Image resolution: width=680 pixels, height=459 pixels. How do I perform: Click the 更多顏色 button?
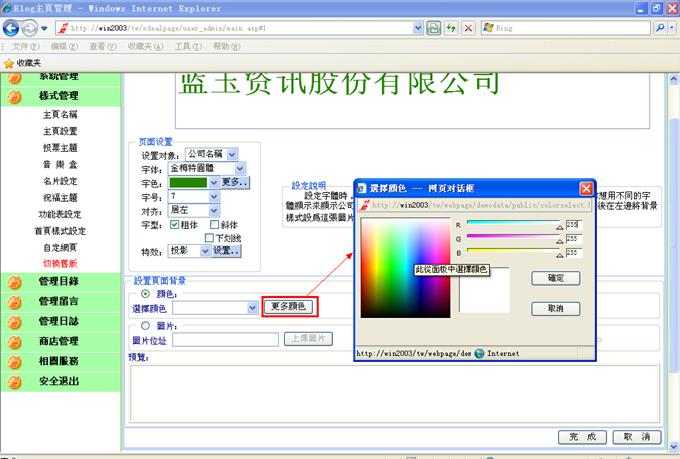pyautogui.click(x=290, y=307)
